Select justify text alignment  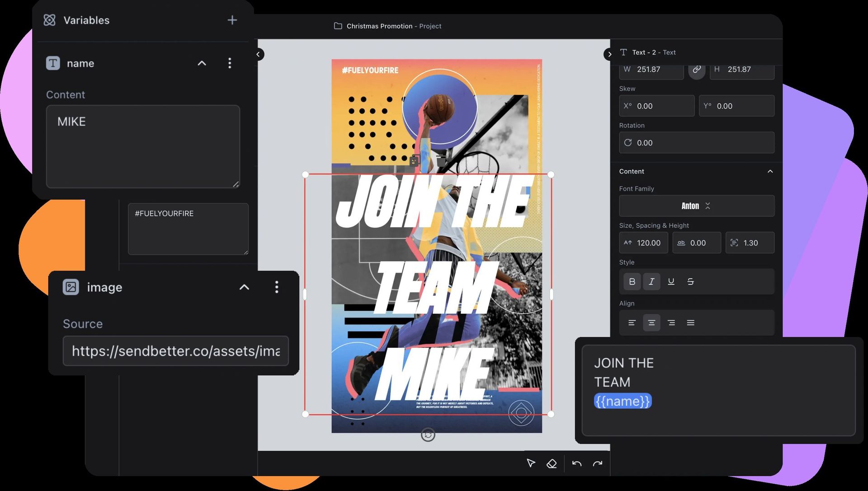tap(690, 323)
